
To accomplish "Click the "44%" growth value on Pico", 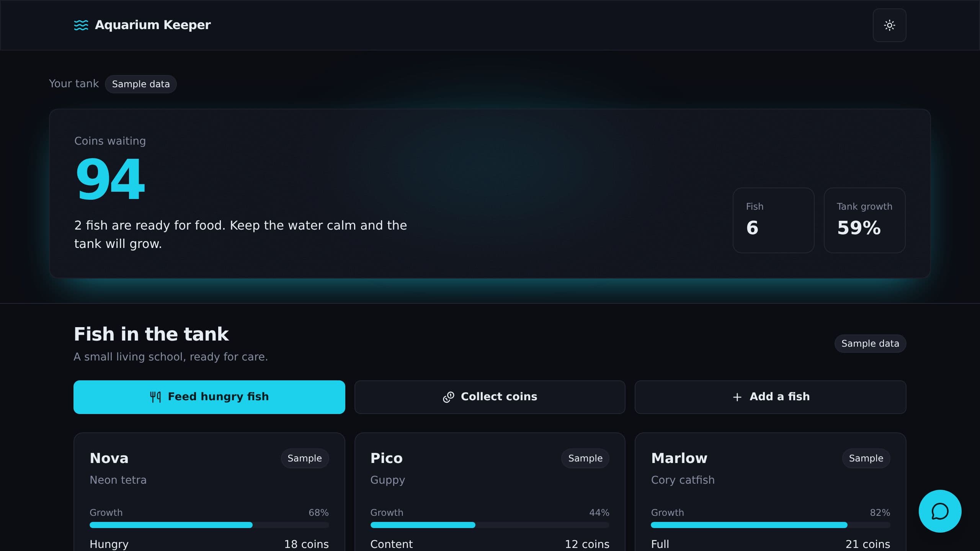I will click(599, 512).
